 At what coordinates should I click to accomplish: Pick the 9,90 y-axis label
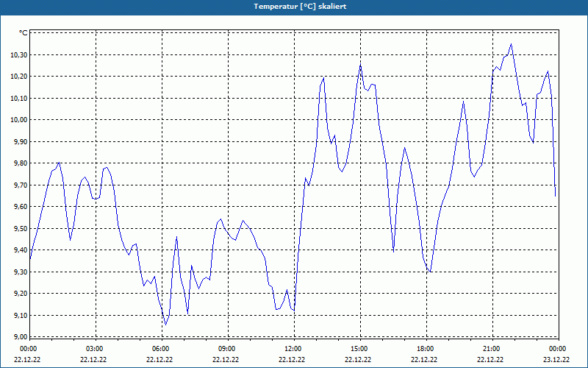pos(21,141)
